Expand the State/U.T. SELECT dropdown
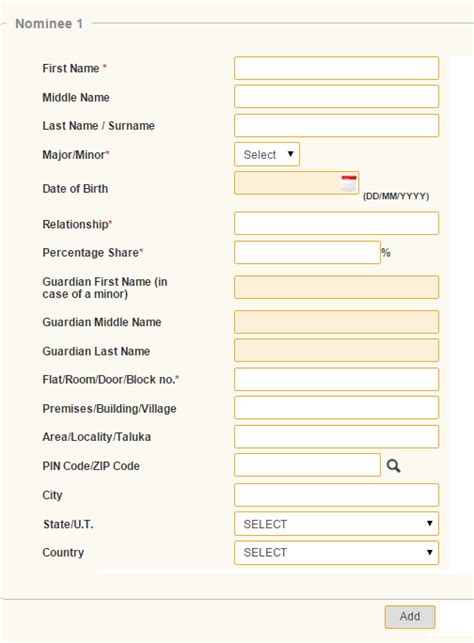The width and height of the screenshot is (474, 643). click(337, 524)
